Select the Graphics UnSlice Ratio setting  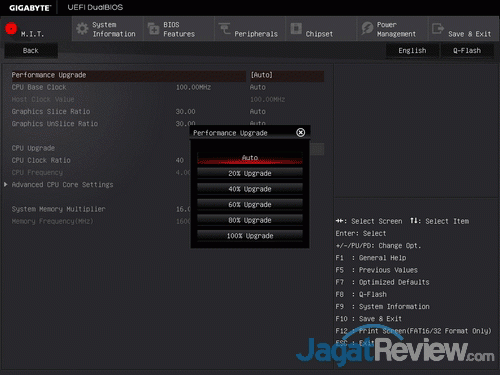55,124
